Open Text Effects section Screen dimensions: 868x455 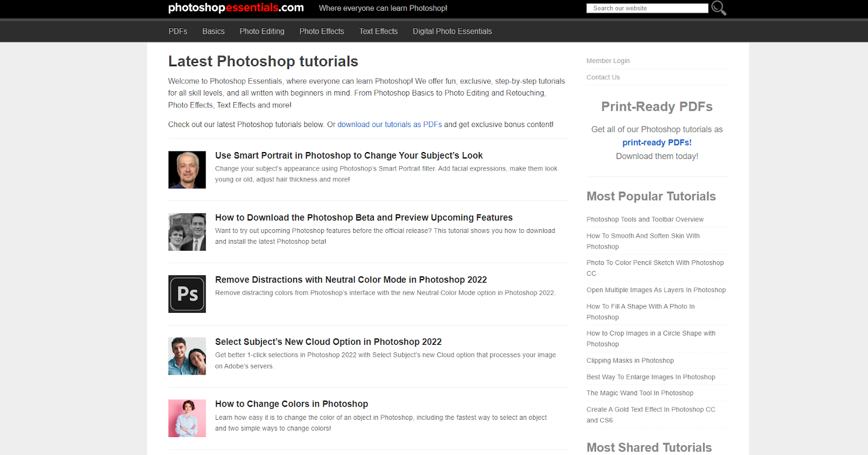[x=378, y=31]
